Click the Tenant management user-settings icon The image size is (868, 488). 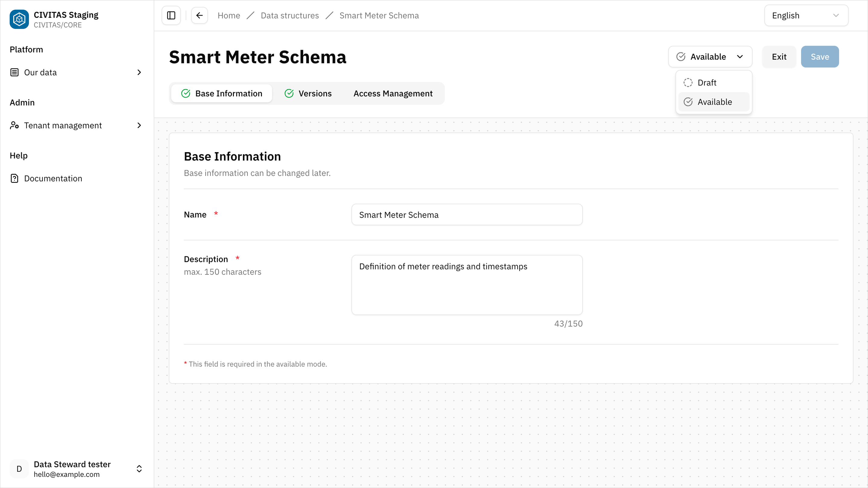[x=14, y=125]
